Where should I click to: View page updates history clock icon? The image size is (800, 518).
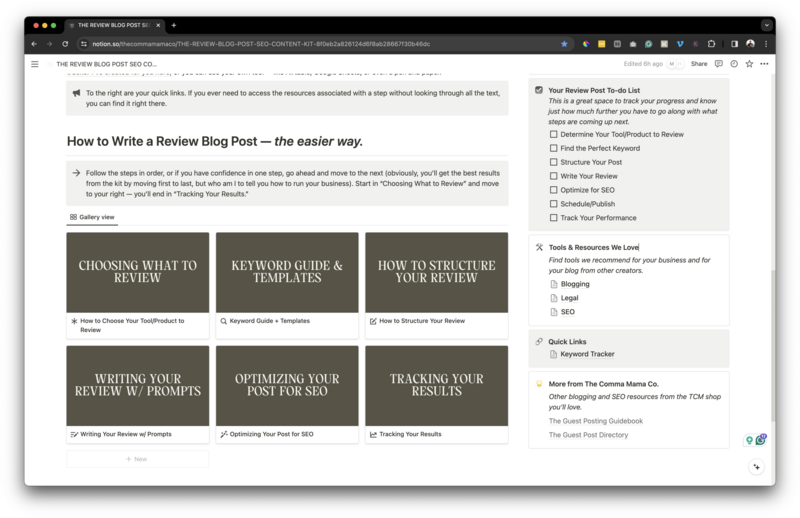[734, 64]
